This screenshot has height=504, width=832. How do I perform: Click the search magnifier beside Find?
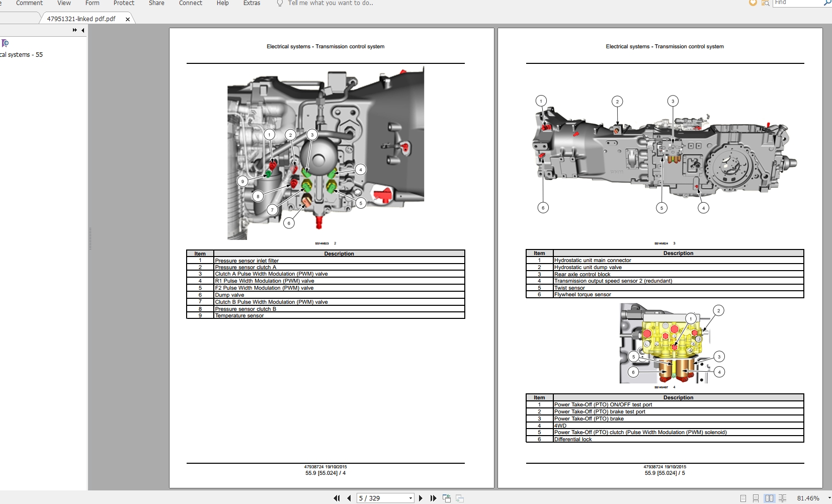(827, 3)
